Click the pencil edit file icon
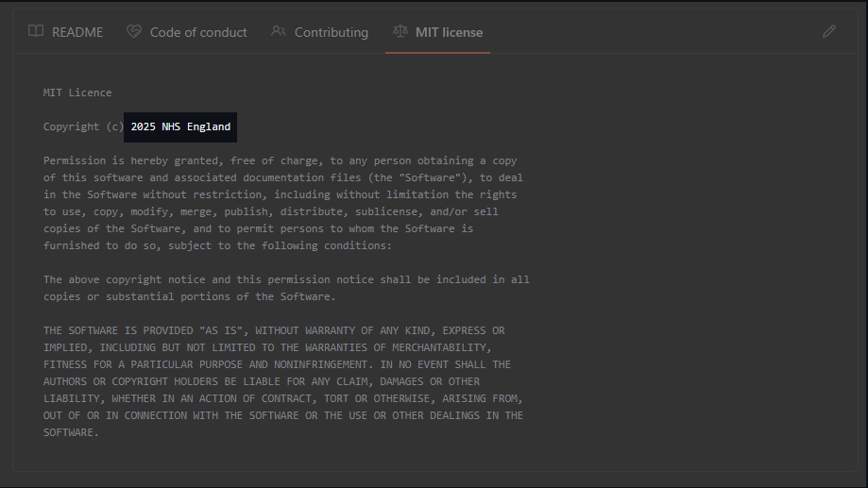 click(x=829, y=31)
